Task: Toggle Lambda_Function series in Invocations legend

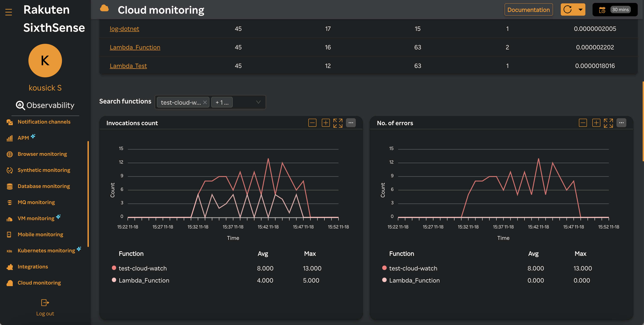Action: [141, 280]
